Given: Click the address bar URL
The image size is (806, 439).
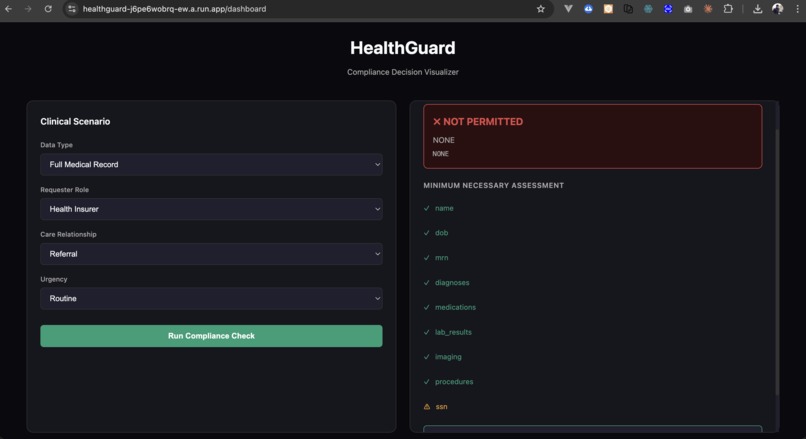Looking at the screenshot, I should [174, 9].
